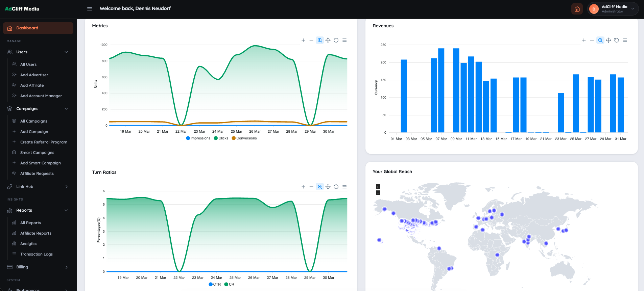Click the tallest bar near 09 Mar
This screenshot has width=644, height=291.
[x=456, y=90]
